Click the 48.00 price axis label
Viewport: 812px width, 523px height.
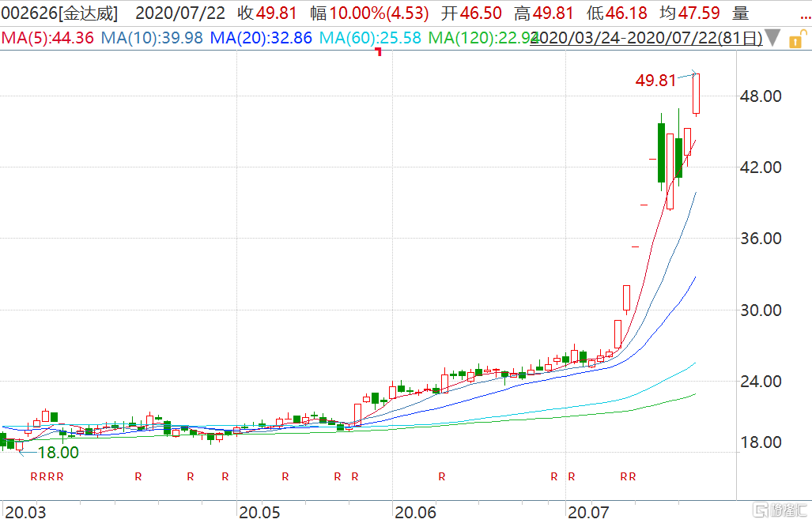click(761, 96)
